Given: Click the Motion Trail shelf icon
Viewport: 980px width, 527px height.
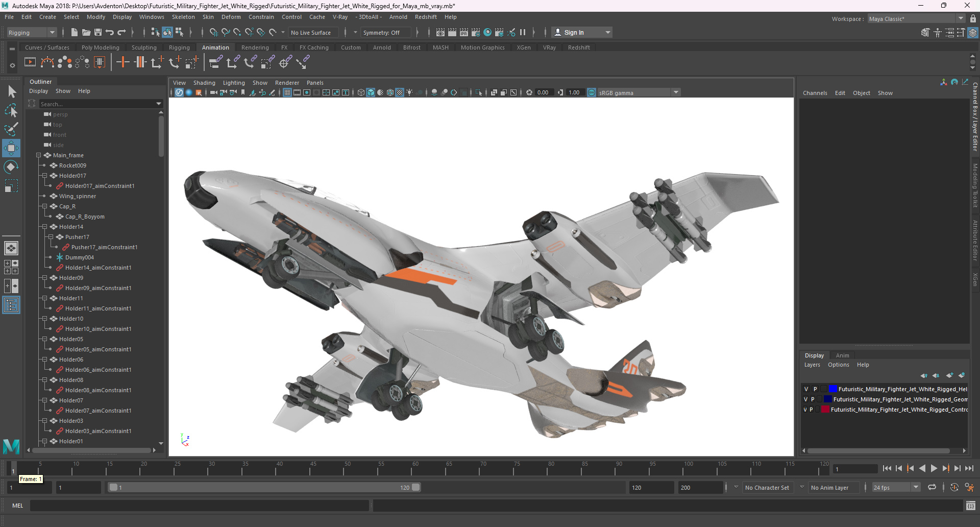Looking at the screenshot, I should pos(47,62).
